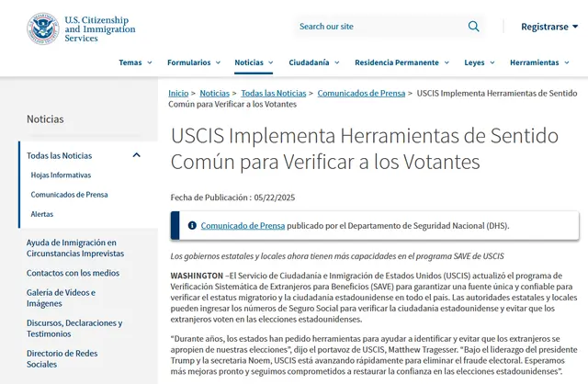Go to Inicio breadcrumb link

tap(178, 93)
